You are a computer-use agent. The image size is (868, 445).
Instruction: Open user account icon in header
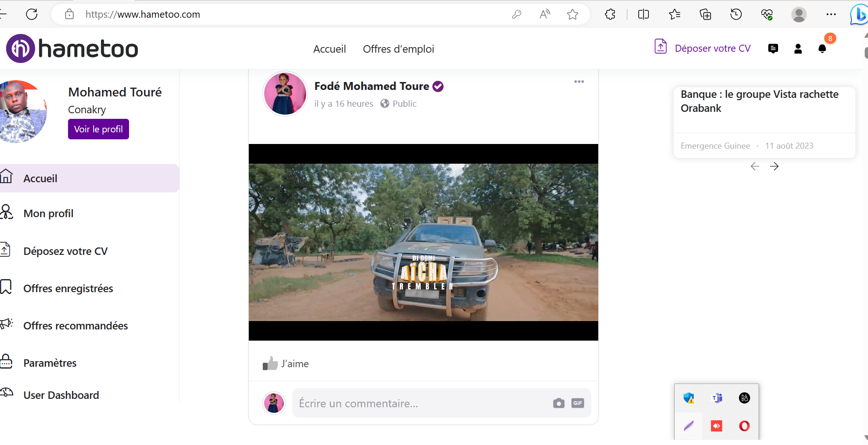[798, 48]
